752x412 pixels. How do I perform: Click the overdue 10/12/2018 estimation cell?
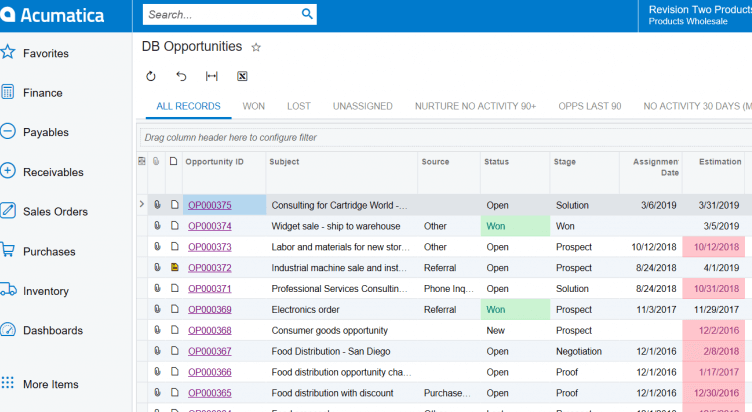[714, 247]
